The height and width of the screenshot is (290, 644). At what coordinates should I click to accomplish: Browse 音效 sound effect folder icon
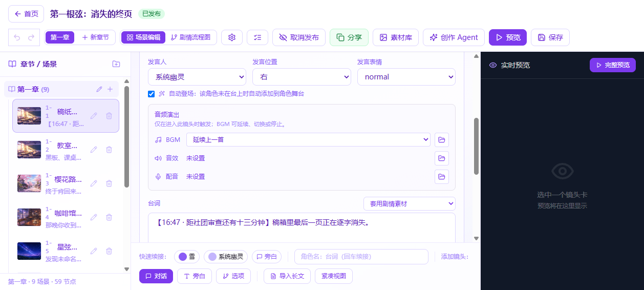(x=442, y=158)
